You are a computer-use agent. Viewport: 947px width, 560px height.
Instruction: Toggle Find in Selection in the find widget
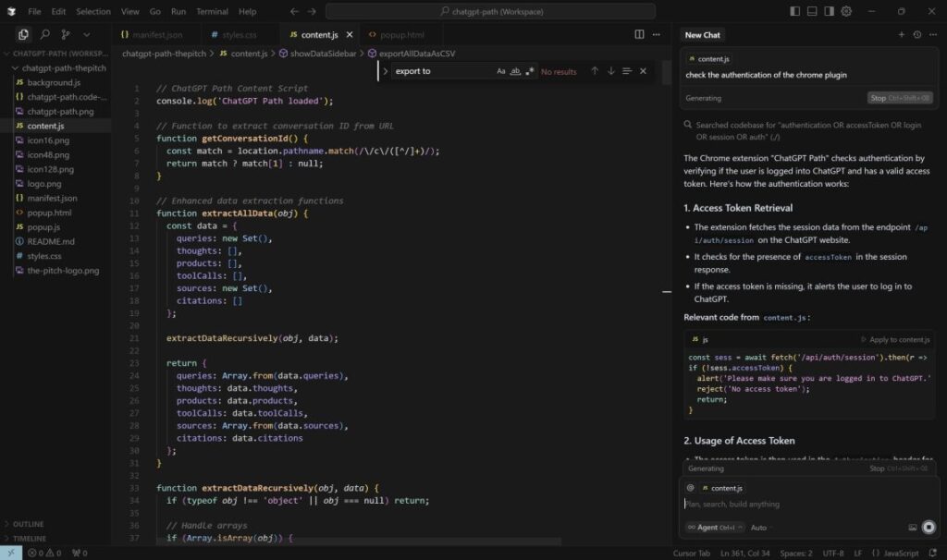coord(627,71)
